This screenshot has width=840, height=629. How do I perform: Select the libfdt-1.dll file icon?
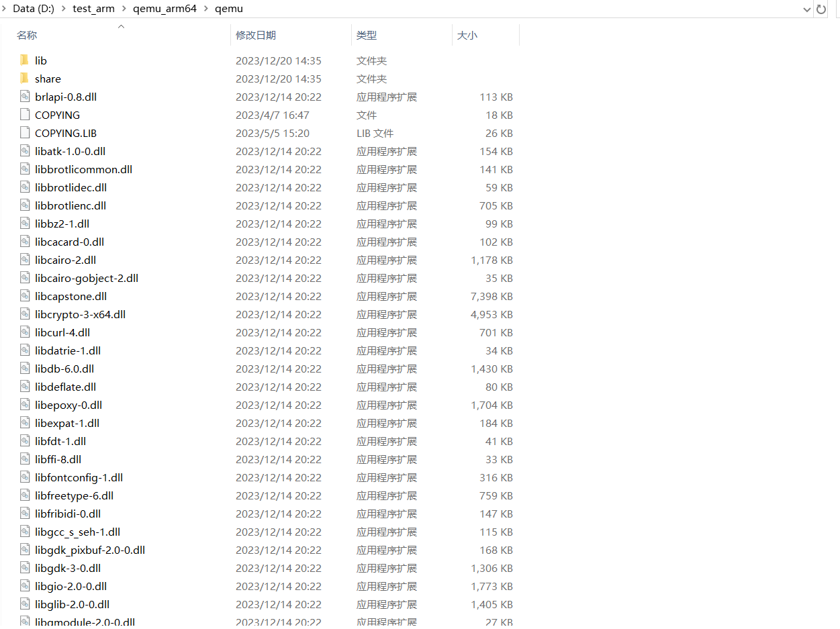(x=25, y=441)
